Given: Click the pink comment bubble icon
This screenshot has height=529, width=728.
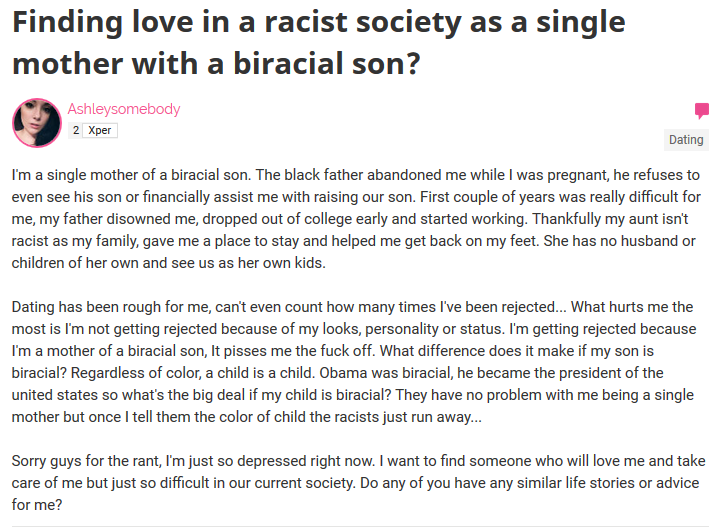Looking at the screenshot, I should pos(702,111).
